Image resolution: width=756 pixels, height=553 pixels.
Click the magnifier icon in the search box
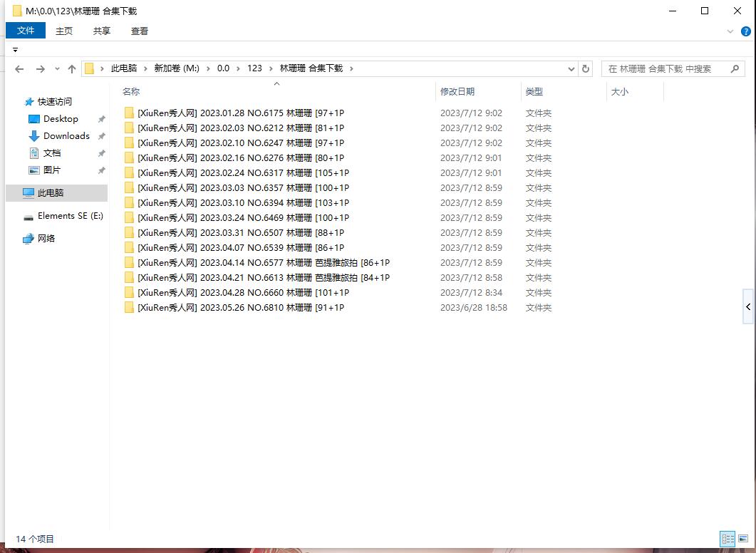pos(735,69)
